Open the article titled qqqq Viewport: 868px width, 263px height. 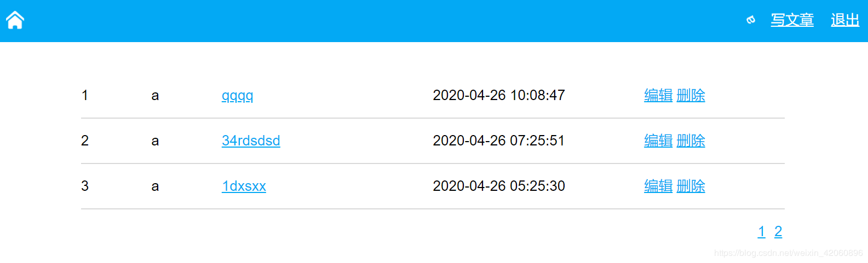pos(237,96)
